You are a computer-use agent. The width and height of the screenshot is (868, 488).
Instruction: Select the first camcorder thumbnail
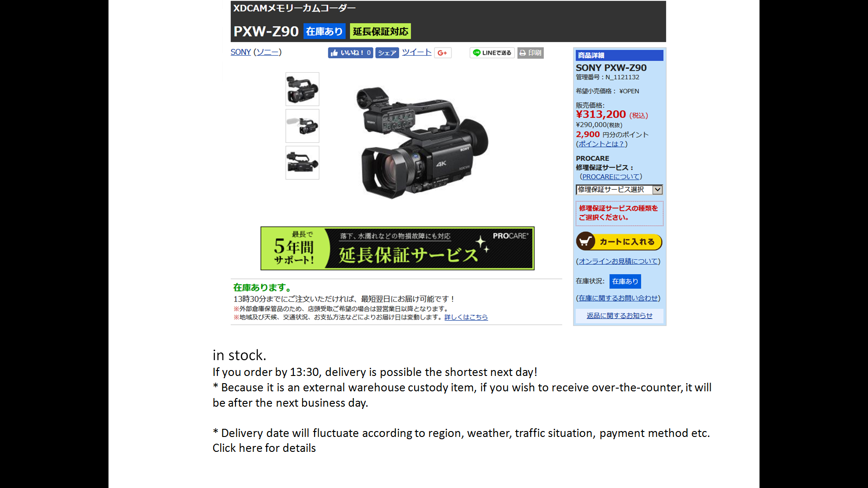tap(302, 89)
